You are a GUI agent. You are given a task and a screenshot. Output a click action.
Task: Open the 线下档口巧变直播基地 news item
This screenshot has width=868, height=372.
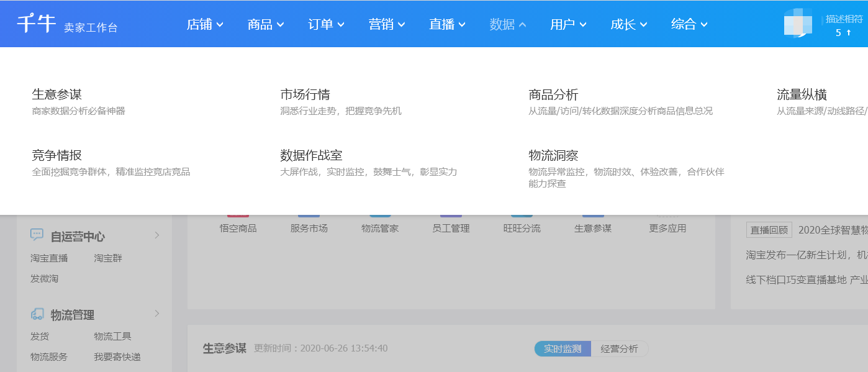807,279
